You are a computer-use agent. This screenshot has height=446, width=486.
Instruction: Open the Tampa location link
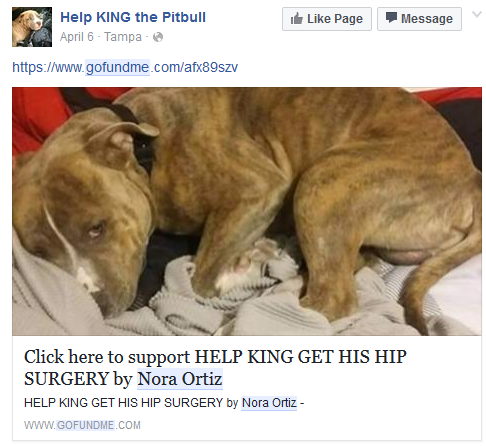pyautogui.click(x=123, y=37)
